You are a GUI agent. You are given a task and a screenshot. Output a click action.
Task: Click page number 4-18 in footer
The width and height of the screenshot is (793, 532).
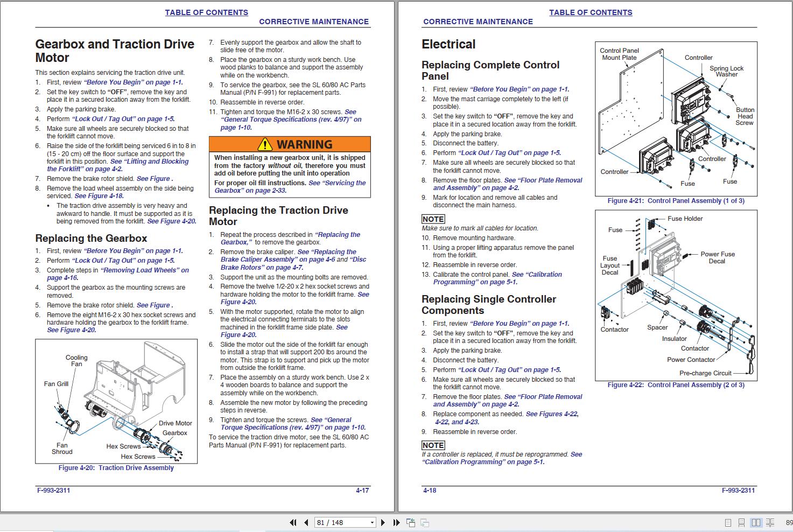tap(430, 491)
